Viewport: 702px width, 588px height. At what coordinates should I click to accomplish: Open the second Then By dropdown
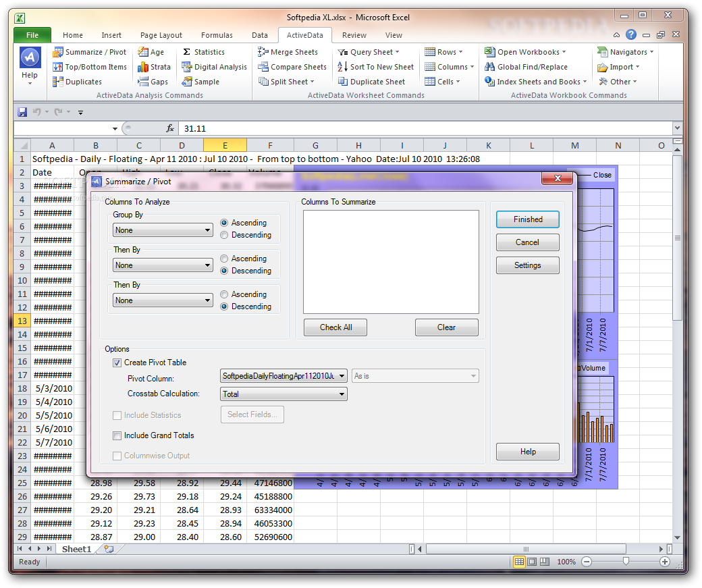pyautogui.click(x=163, y=300)
